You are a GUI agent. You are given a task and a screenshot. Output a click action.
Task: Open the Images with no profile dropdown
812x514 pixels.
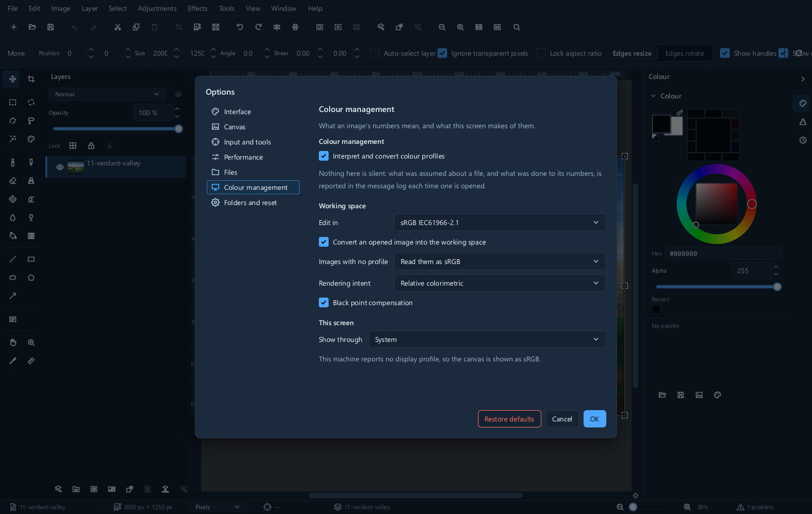(500, 261)
